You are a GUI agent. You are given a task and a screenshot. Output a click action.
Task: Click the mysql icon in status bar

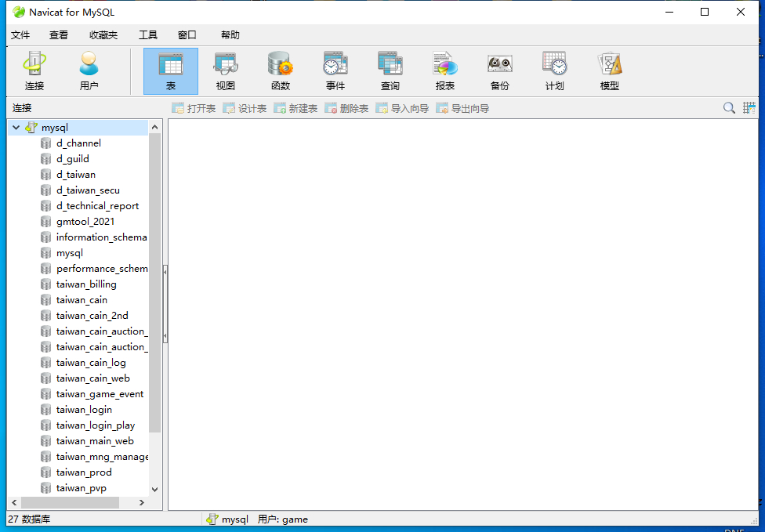(212, 519)
